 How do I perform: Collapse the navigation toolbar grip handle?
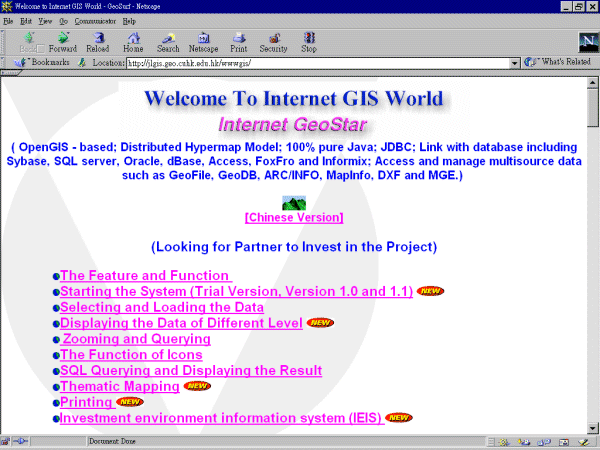click(3, 42)
